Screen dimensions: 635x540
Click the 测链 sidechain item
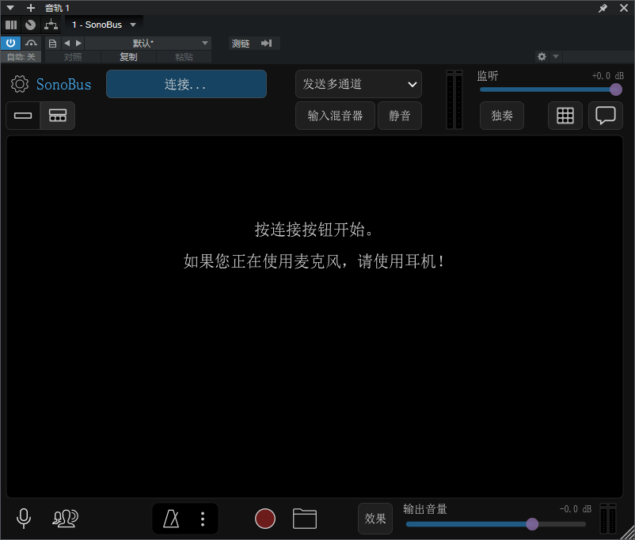tap(241, 43)
